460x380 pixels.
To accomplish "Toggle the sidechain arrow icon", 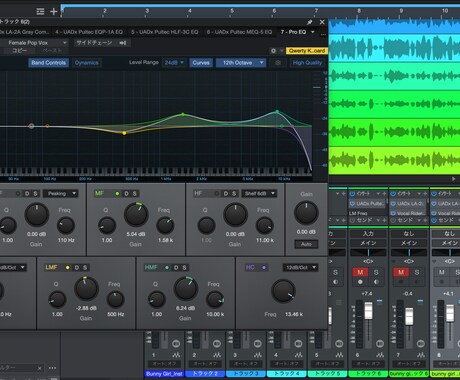I will pos(123,43).
